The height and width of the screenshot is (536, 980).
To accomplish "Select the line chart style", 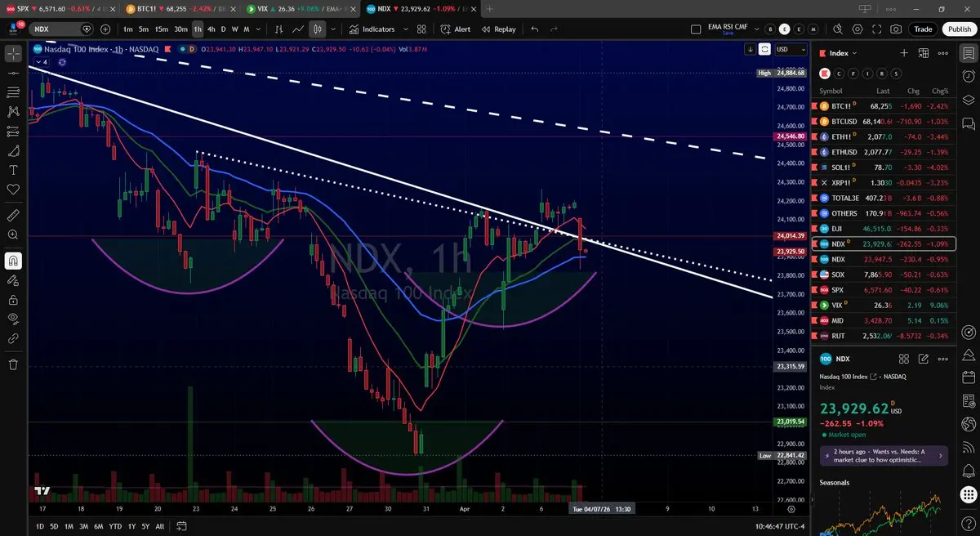I will (298, 29).
